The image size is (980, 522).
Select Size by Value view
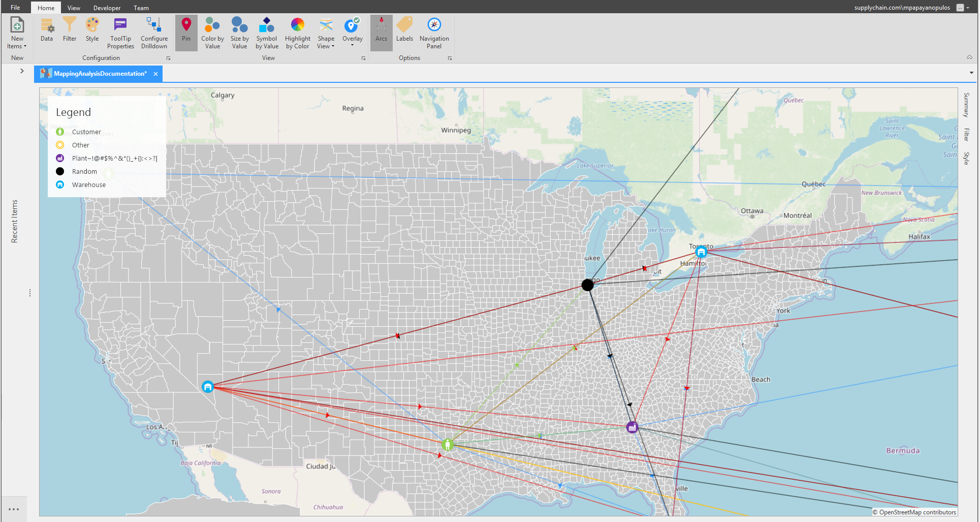pos(239,33)
